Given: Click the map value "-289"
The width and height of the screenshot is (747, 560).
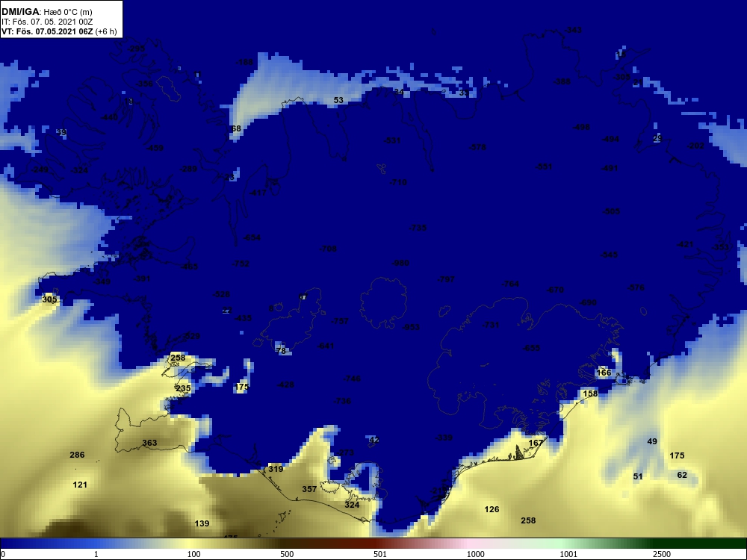Looking at the screenshot, I should point(189,169).
